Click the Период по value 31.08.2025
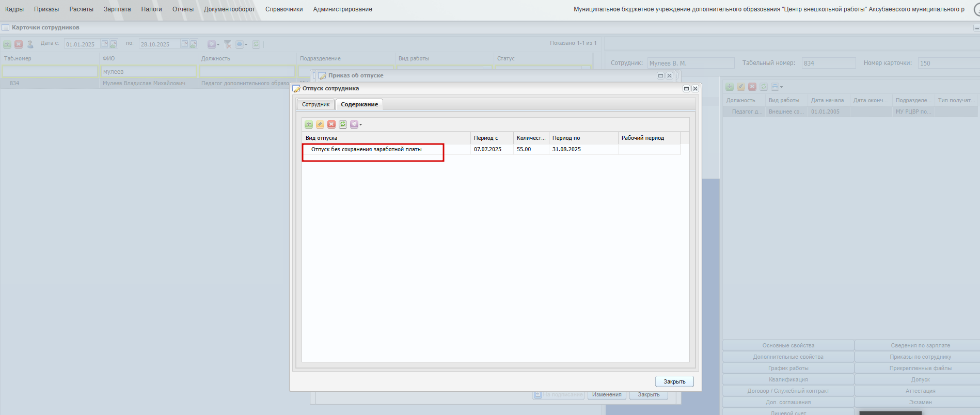 [x=566, y=149]
